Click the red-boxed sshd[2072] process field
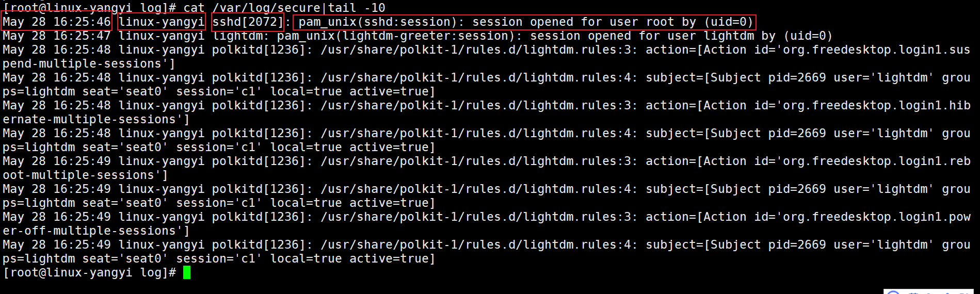The height and width of the screenshot is (294, 980). pyautogui.click(x=248, y=22)
